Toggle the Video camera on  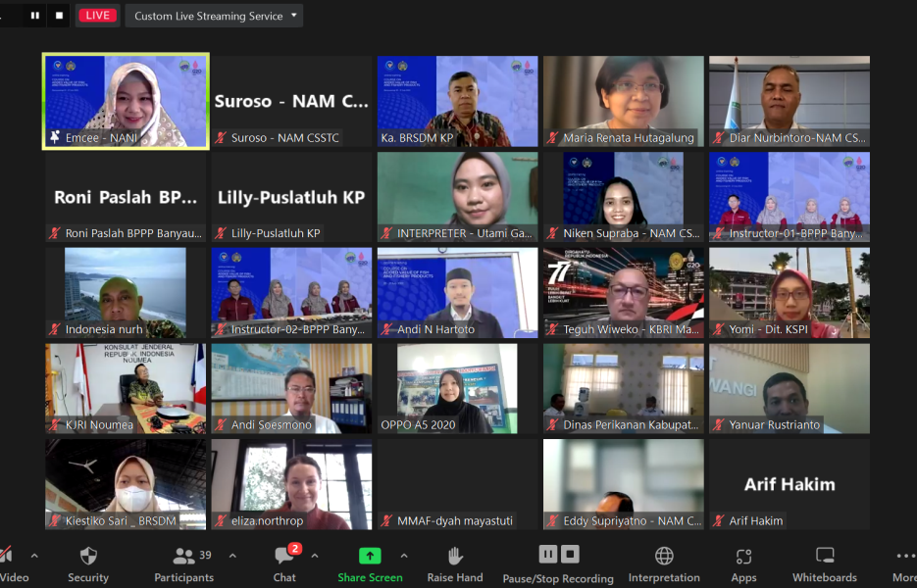8,563
